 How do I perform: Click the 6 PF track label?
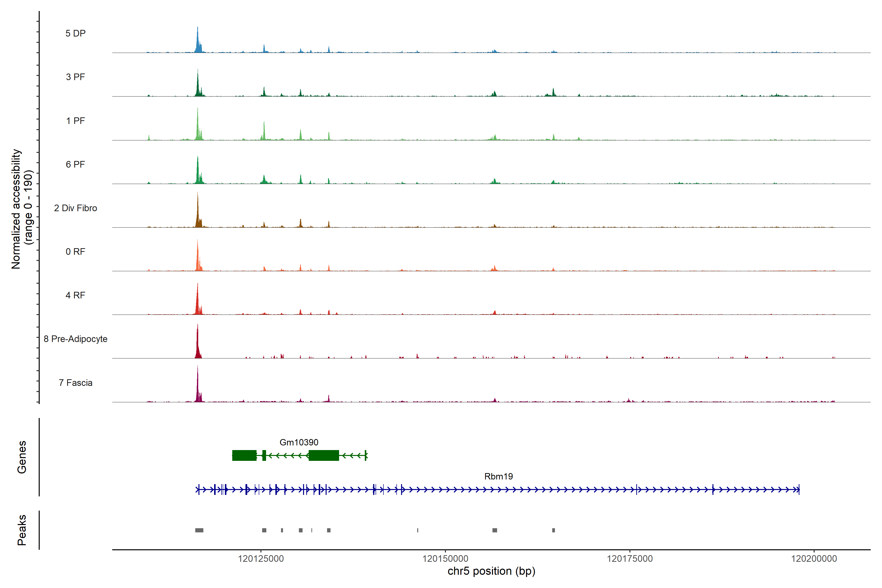[x=75, y=164]
